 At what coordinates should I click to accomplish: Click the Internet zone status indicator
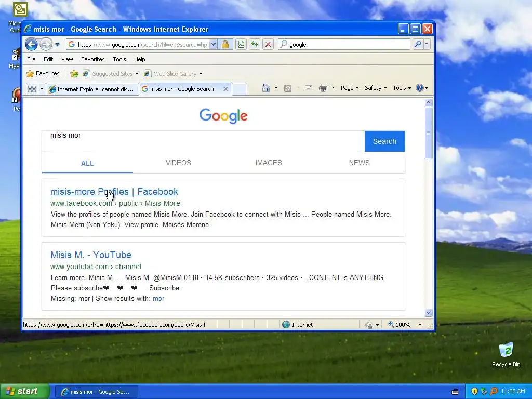[297, 325]
